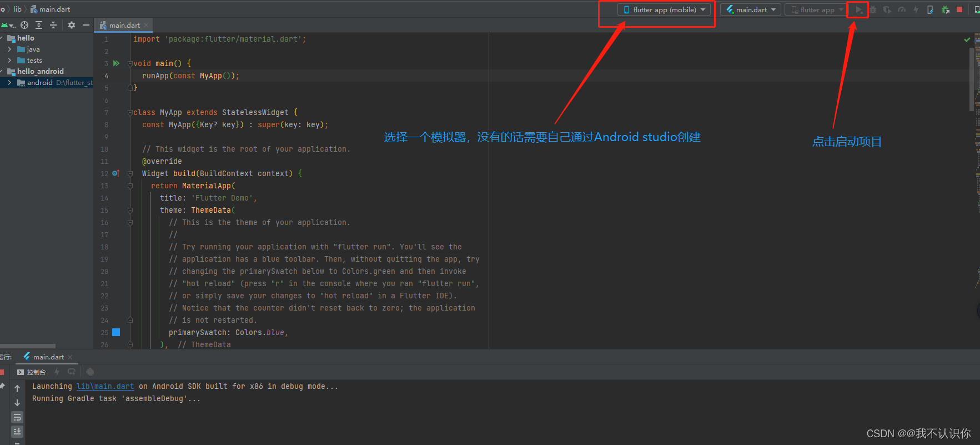
Task: Fold the main function at line 3
Action: (130, 63)
